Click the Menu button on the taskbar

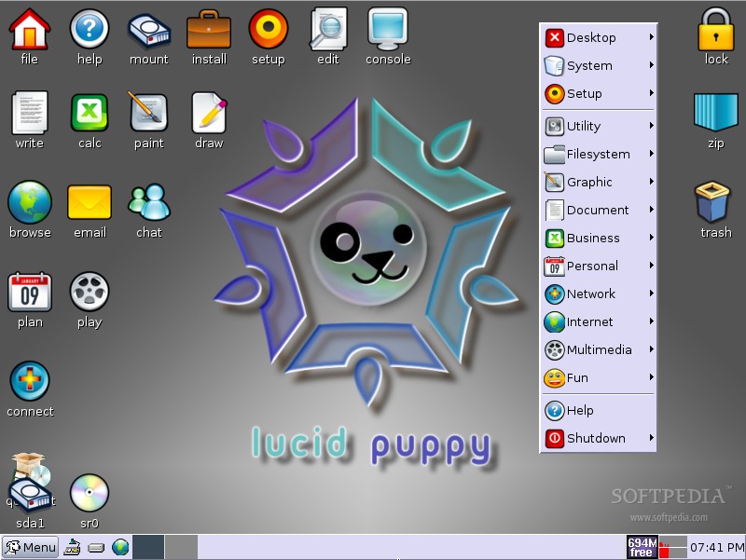pyautogui.click(x=31, y=547)
